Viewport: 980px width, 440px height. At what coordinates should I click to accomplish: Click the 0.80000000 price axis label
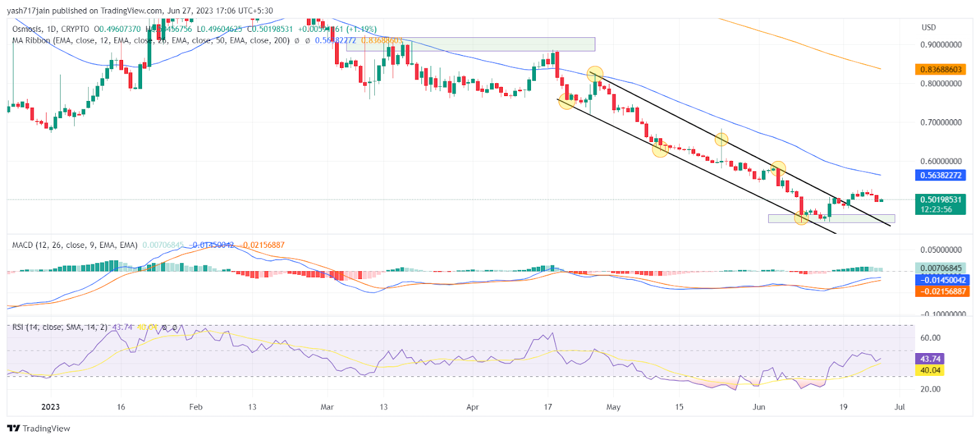tap(941, 84)
